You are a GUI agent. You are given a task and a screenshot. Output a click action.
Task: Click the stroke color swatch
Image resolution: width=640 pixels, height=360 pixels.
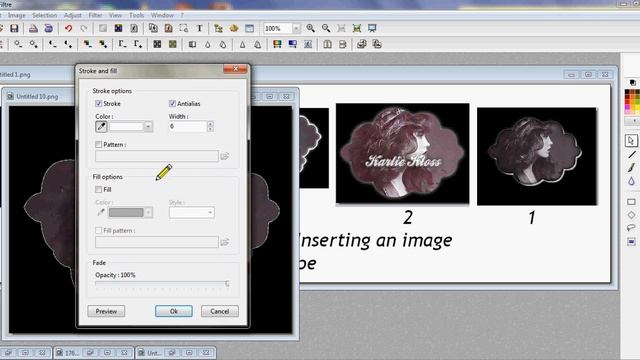pos(126,127)
